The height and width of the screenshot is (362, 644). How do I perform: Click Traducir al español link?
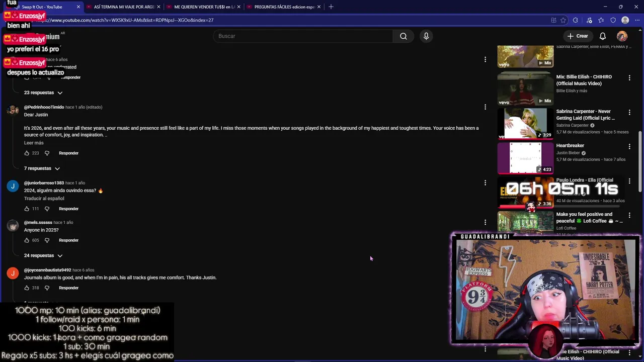point(44,199)
